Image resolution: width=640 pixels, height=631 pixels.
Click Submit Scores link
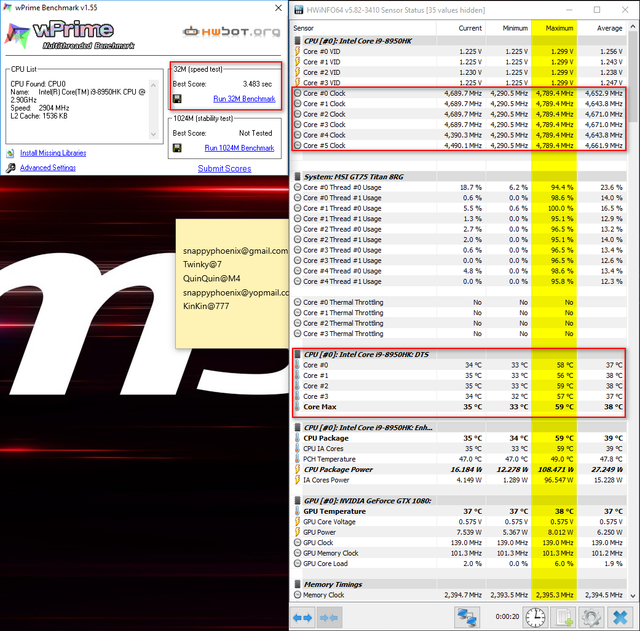coord(224,169)
